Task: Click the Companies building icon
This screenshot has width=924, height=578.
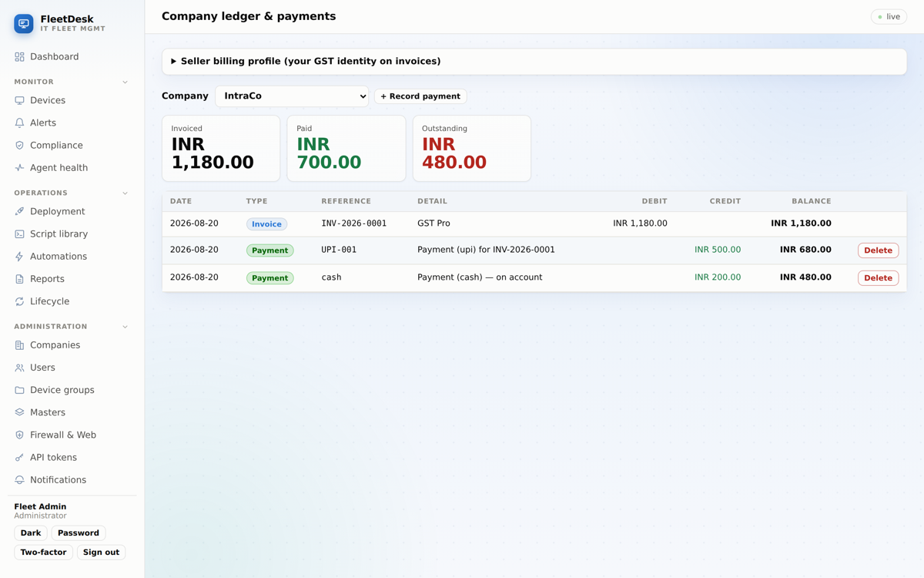Action: (19, 345)
